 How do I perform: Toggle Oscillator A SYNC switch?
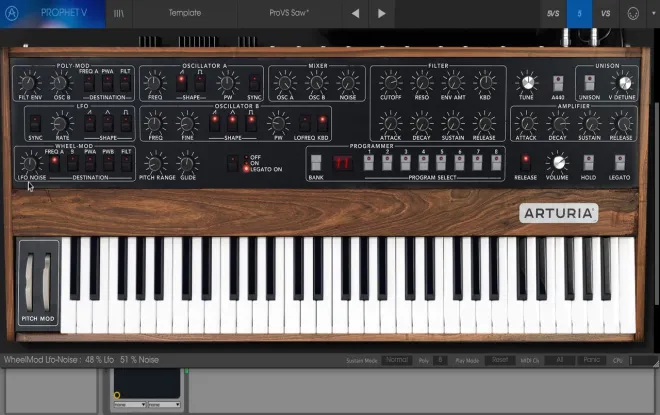254,83
